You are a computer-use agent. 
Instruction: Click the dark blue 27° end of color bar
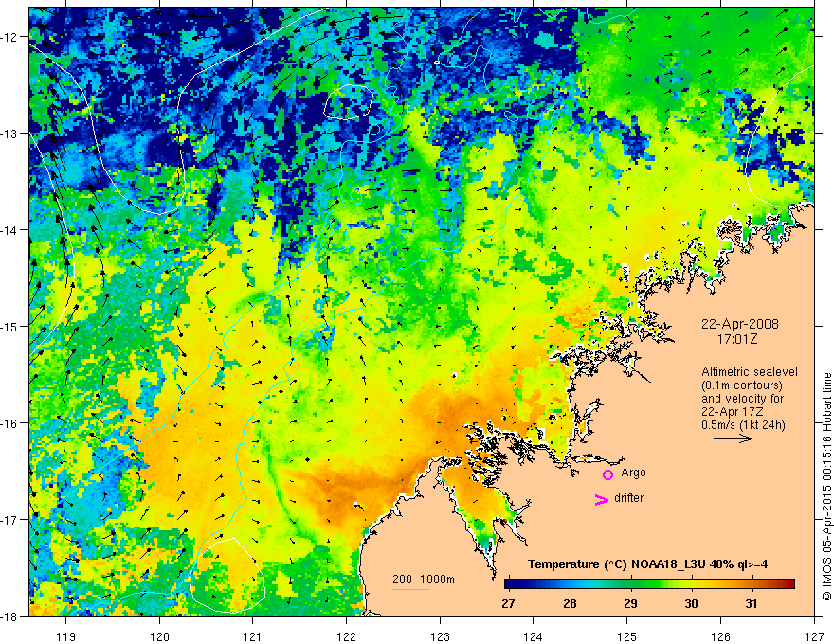pyautogui.click(x=510, y=584)
